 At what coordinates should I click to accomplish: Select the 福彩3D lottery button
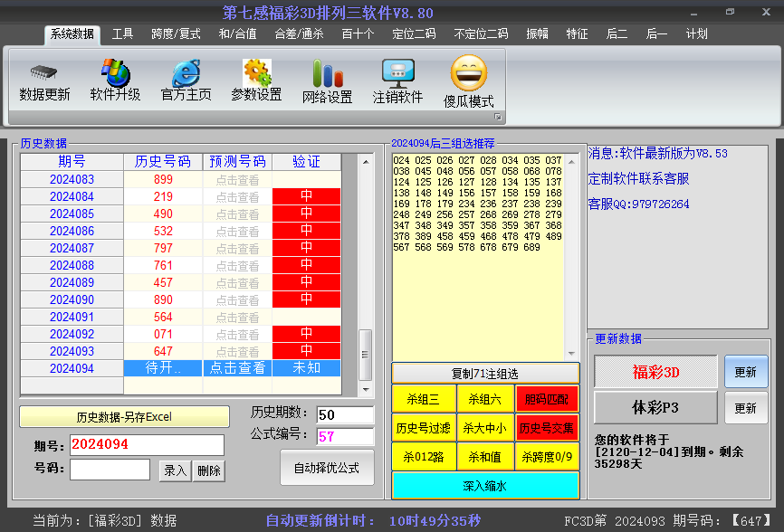point(655,372)
